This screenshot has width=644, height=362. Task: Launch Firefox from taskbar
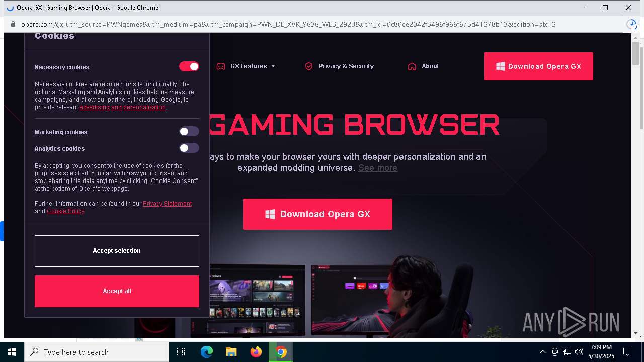[x=256, y=352]
